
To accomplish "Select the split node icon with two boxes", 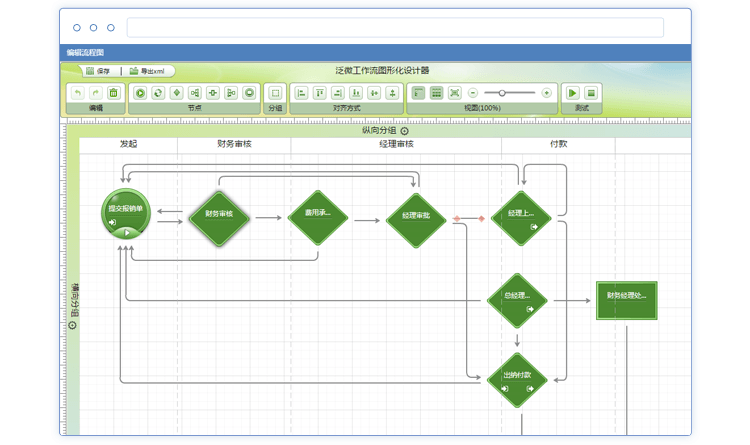I will coord(231,93).
